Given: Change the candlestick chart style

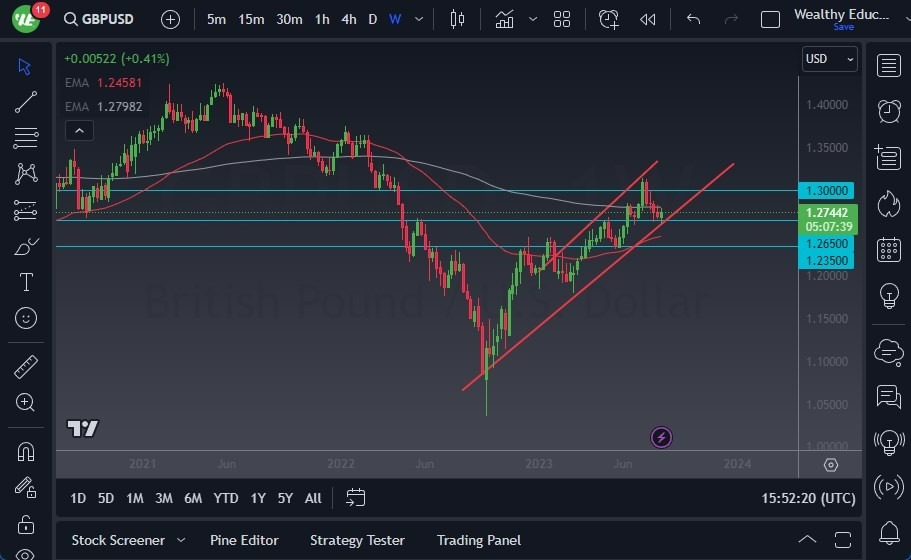Looking at the screenshot, I should click(x=457, y=19).
